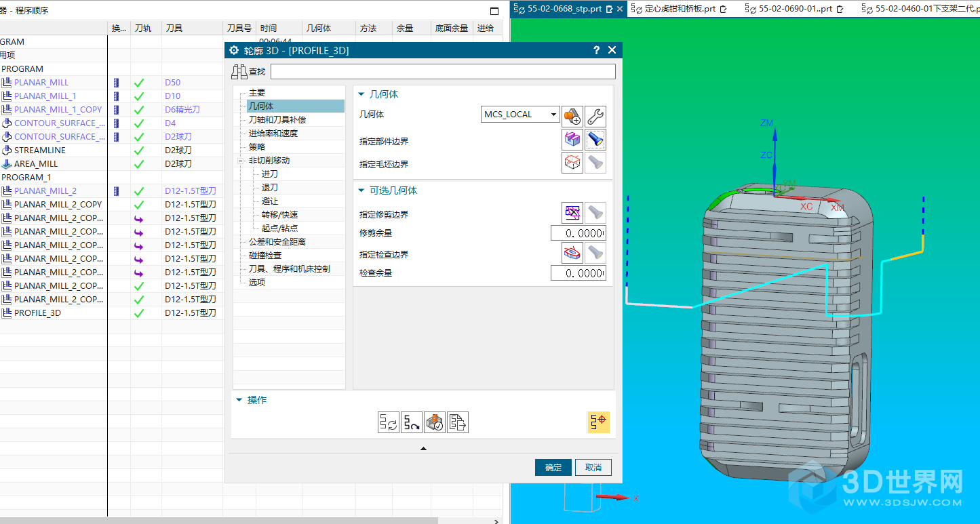Click the 刀具 column header
The height and width of the screenshot is (524, 980).
(192, 28)
